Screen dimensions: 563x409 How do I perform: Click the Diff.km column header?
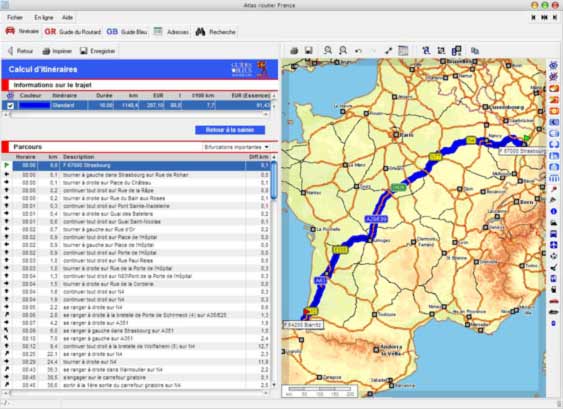pos(259,157)
